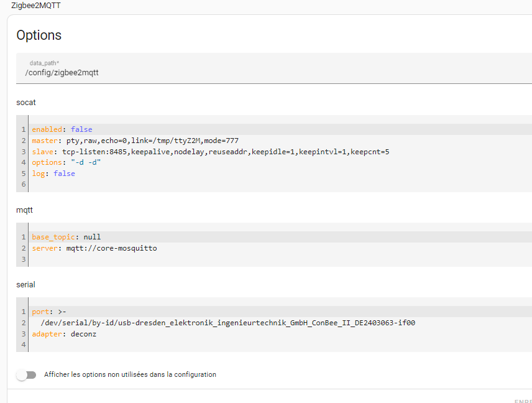Click the data_path input field
The height and width of the screenshot is (403, 532).
274,68
